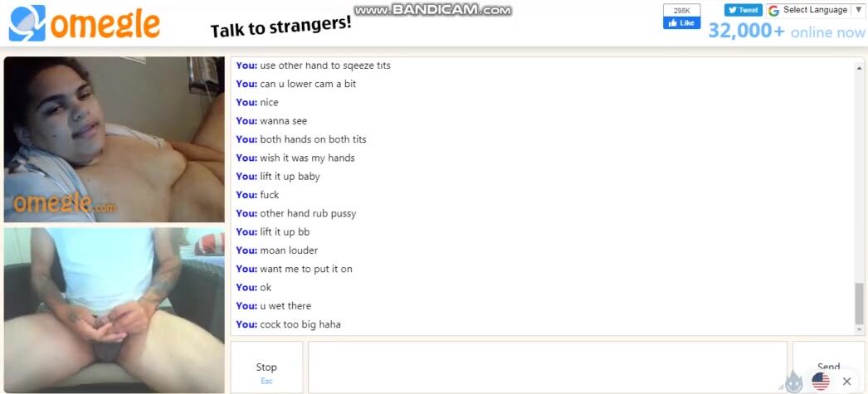Focus the chat message text box
This screenshot has width=868, height=394.
(x=548, y=367)
